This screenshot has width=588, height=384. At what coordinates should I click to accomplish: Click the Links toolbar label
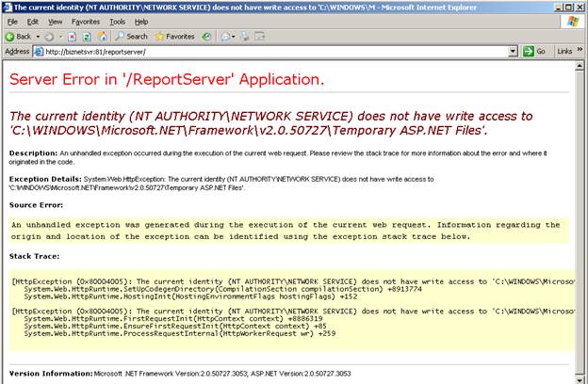coord(564,52)
